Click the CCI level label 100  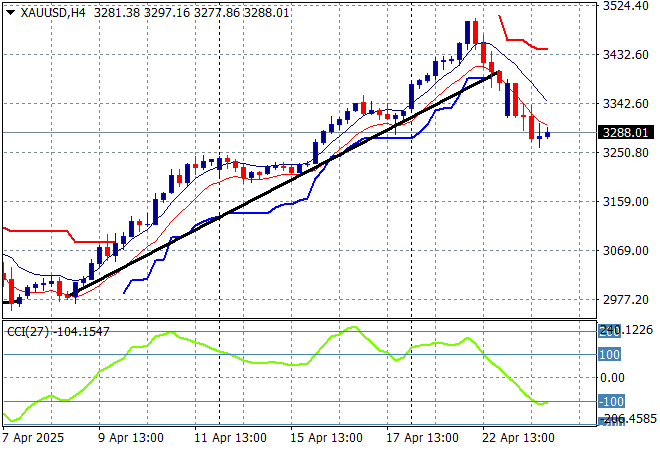click(609, 354)
